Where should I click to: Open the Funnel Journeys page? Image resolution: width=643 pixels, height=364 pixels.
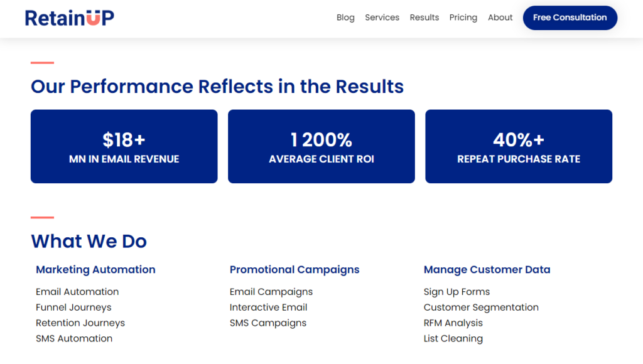73,307
